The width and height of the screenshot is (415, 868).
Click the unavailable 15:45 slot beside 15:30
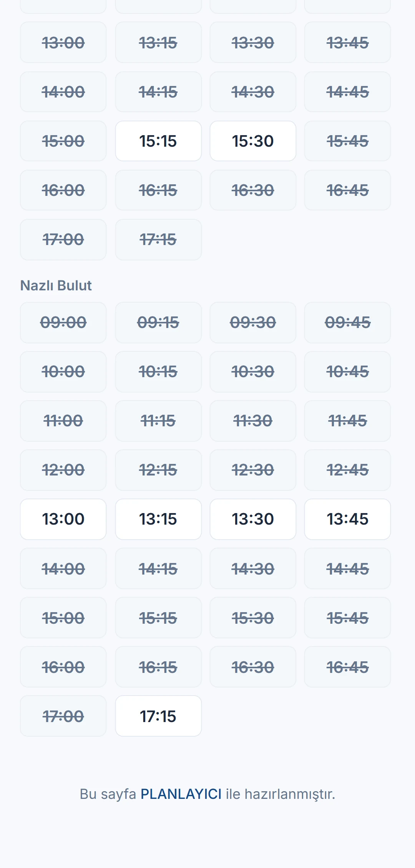tap(347, 141)
